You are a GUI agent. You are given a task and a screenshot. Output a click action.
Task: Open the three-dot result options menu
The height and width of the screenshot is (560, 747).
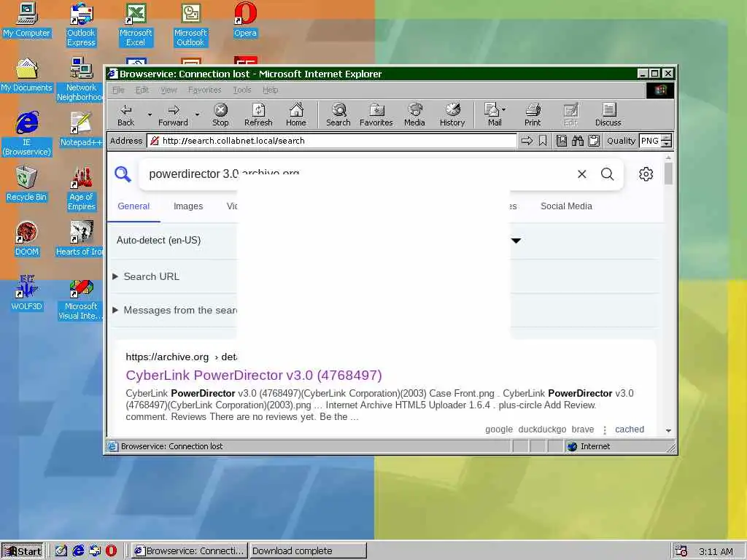pyautogui.click(x=605, y=430)
